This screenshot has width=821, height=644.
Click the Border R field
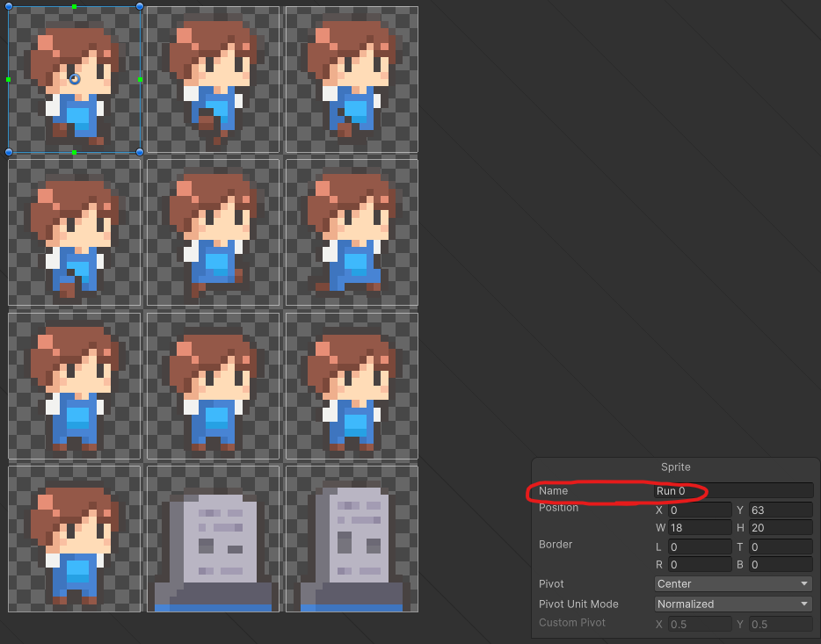[700, 565]
